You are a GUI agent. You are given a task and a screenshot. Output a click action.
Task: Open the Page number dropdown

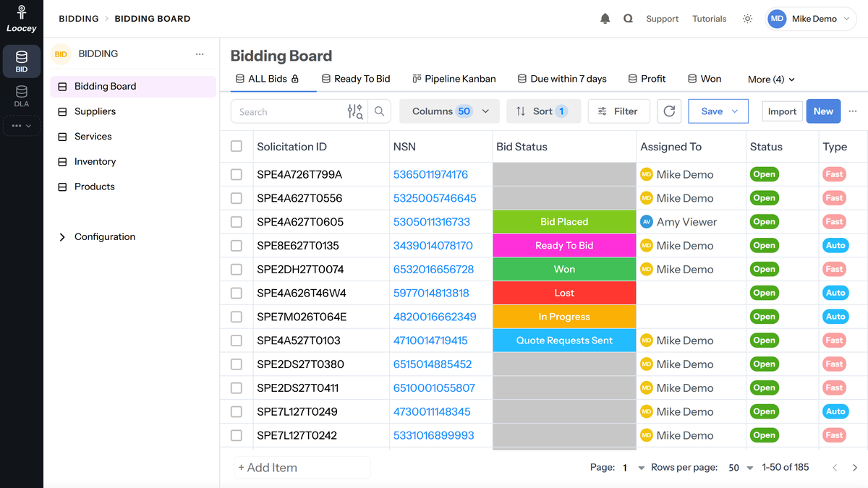pos(633,468)
